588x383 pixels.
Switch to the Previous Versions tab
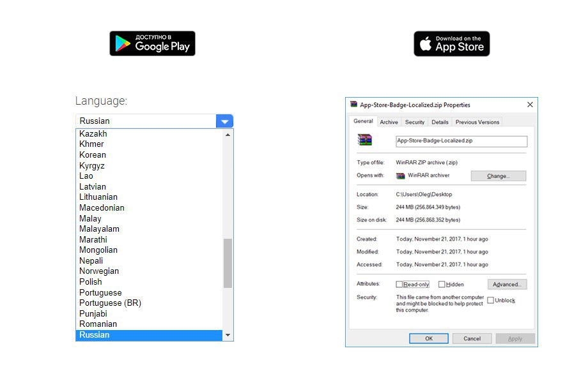pyautogui.click(x=477, y=122)
